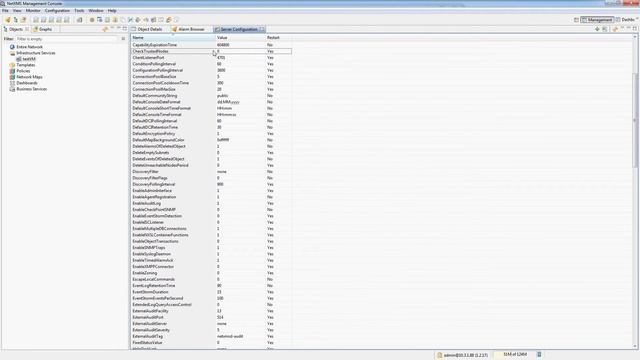This screenshot has height=360, width=640.
Task: Open the Tools menu
Action: (x=79, y=11)
